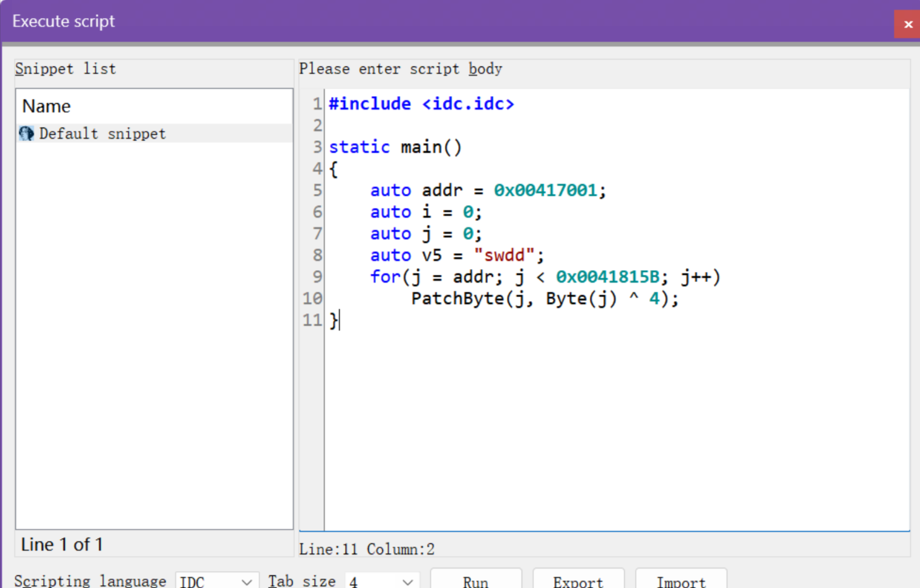Click the address 0x00417001 value
The width and height of the screenshot is (920, 588).
[545, 190]
